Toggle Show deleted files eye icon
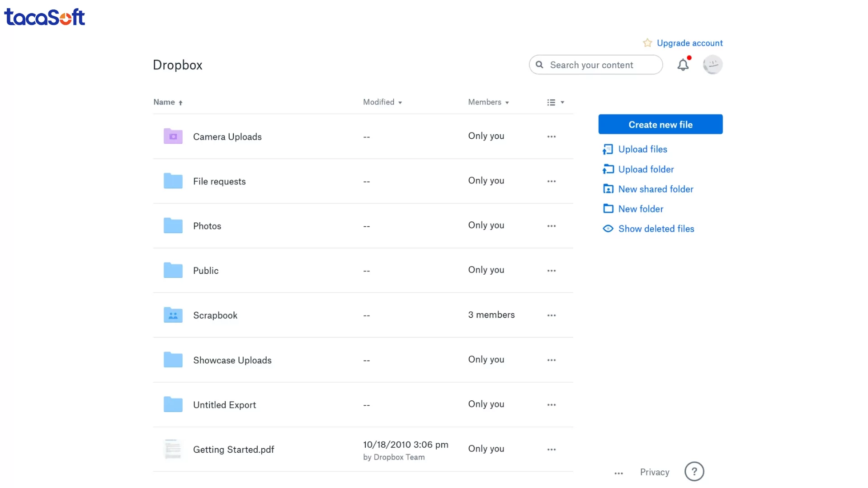The height and width of the screenshot is (488, 868). pos(608,229)
